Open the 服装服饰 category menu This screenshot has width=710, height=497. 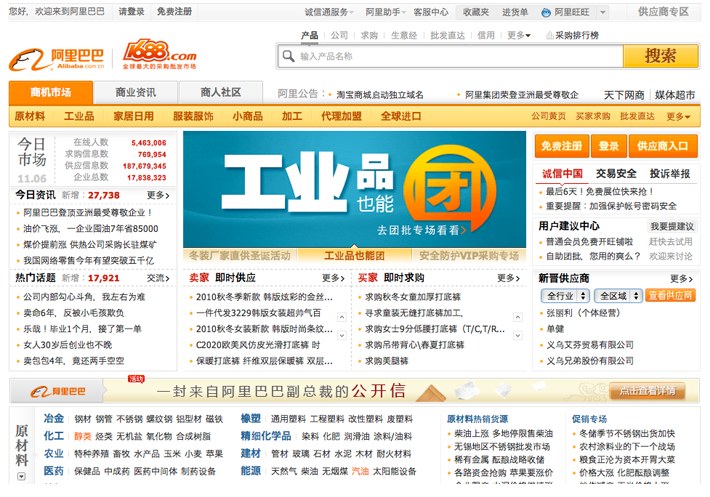tap(193, 116)
